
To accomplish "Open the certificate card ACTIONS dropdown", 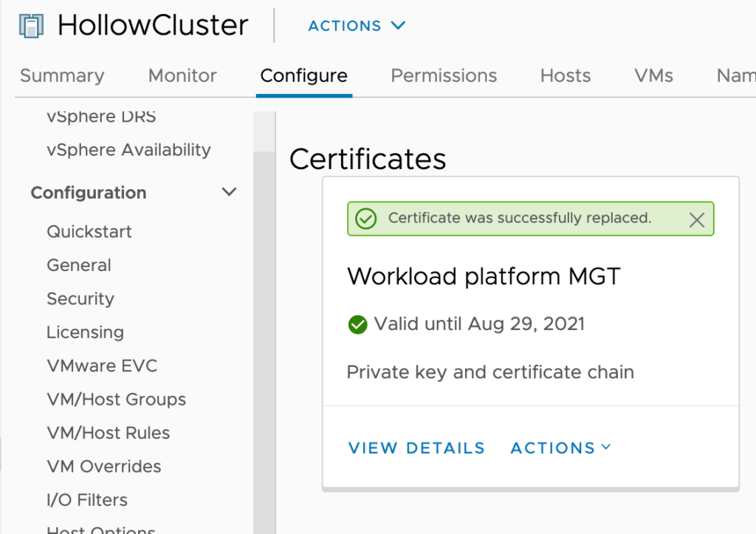I will (x=560, y=448).
